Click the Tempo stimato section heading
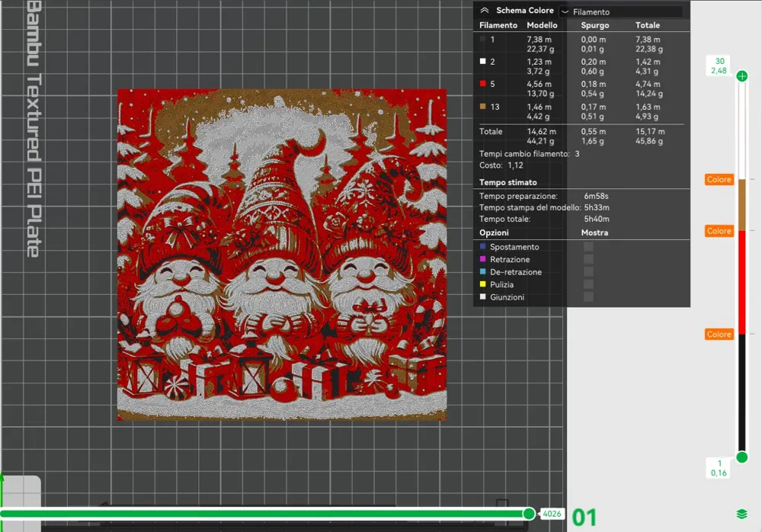Viewport: 762px width, 532px height. tap(507, 182)
